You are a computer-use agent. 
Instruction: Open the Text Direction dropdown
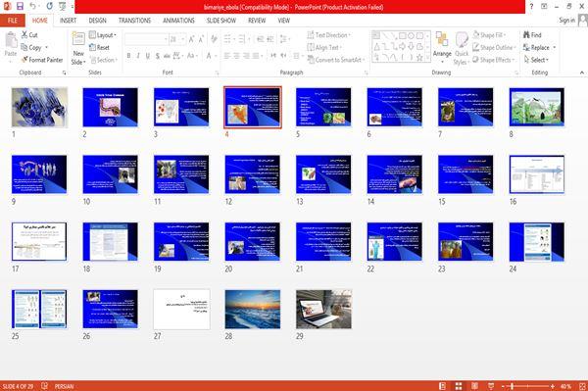tap(329, 35)
